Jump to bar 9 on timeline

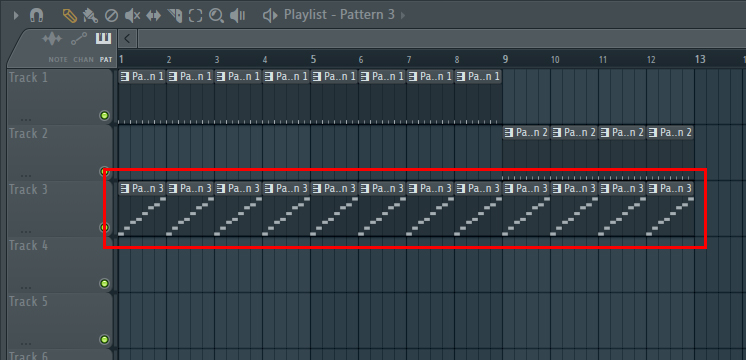click(x=505, y=59)
